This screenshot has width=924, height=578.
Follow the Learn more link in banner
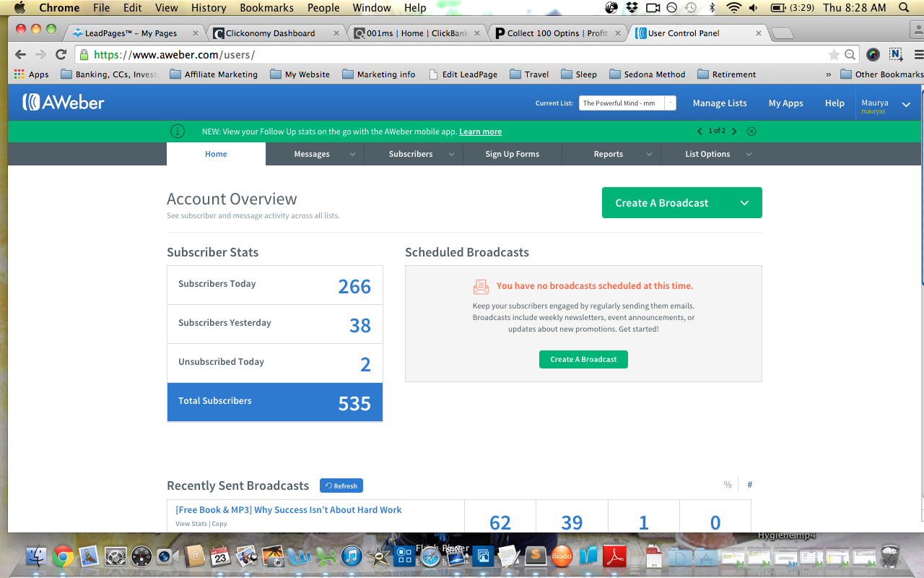[x=480, y=131]
